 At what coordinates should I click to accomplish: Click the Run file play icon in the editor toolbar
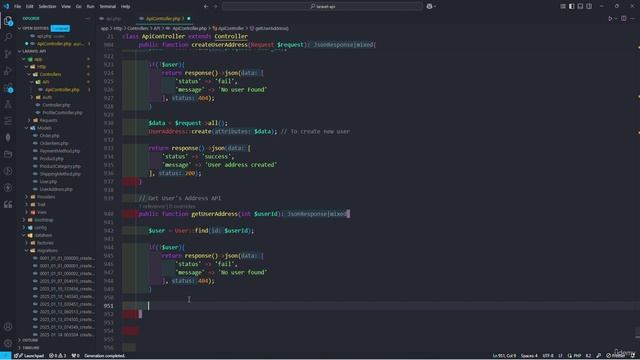pyautogui.click(x=610, y=18)
